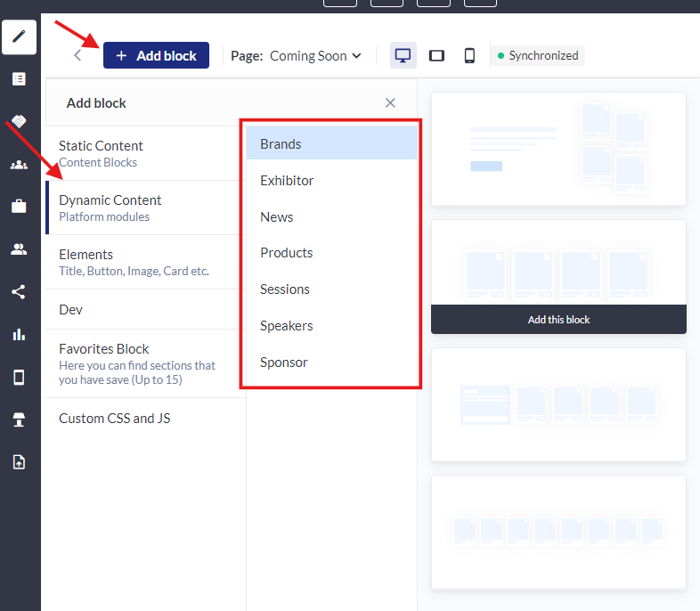Choose News module

tap(331, 217)
